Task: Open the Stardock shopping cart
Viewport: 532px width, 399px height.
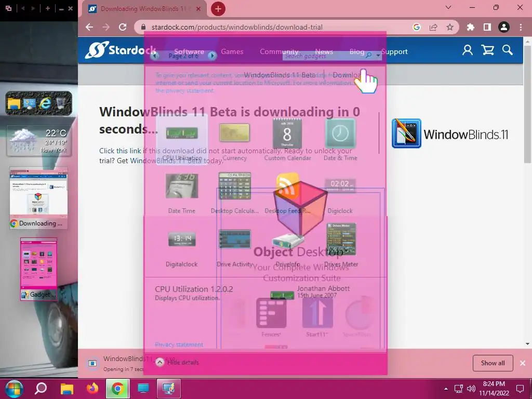Action: tap(487, 50)
